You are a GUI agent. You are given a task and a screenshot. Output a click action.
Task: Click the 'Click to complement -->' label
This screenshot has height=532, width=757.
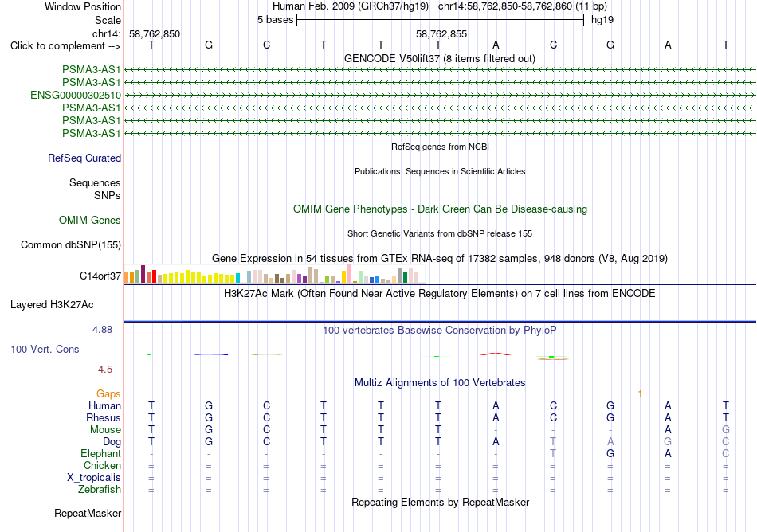pyautogui.click(x=65, y=46)
